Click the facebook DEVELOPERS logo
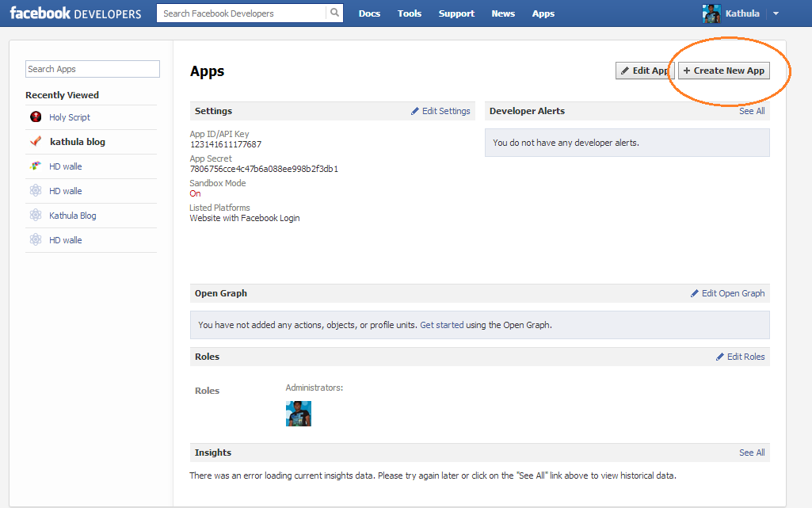 pos(75,13)
